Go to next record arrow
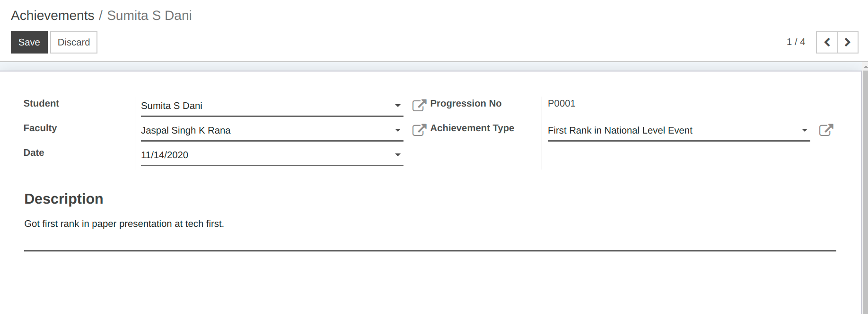868x314 pixels. click(848, 42)
